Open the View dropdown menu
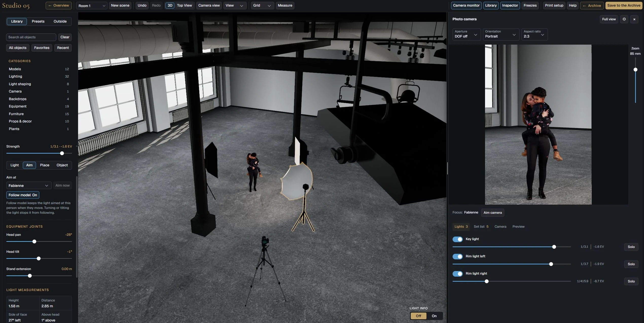The image size is (644, 323). click(235, 6)
